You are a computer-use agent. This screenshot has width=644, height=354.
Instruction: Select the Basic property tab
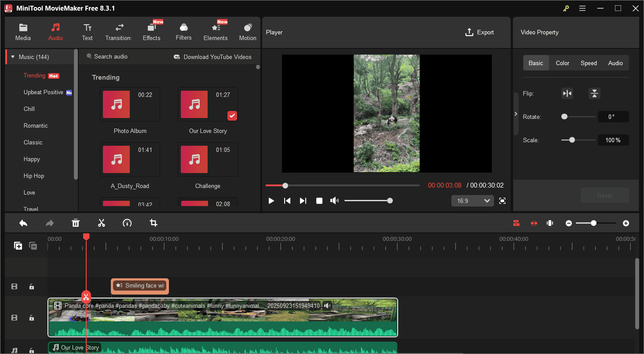[536, 63]
